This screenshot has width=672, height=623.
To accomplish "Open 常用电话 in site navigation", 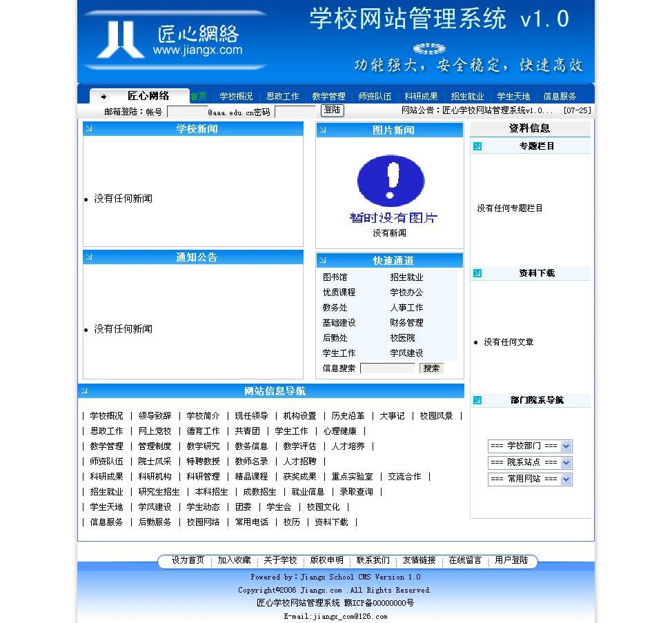I will 252,522.
